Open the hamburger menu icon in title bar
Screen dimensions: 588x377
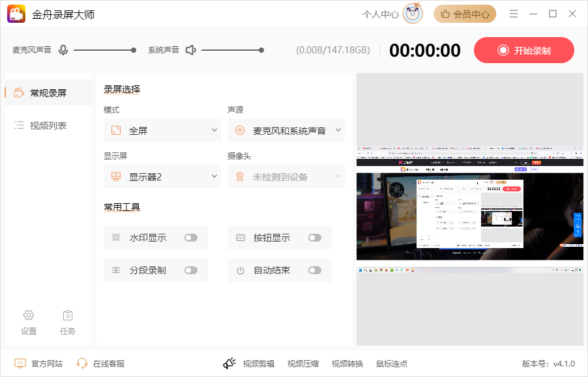tap(514, 14)
